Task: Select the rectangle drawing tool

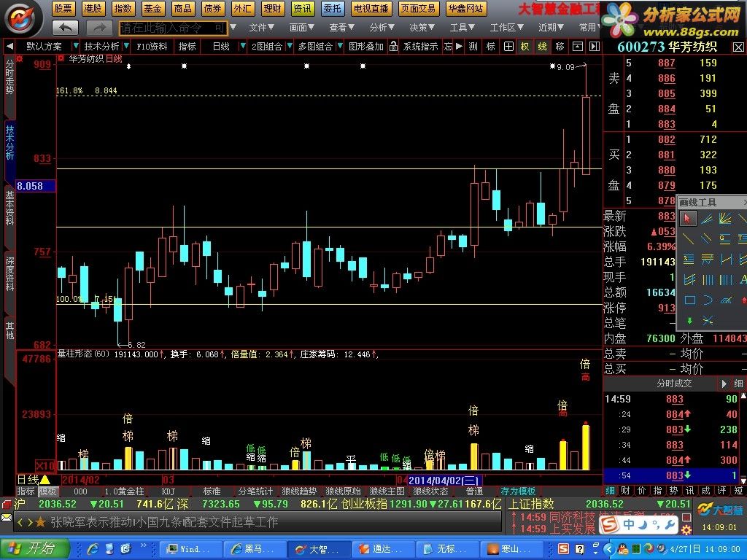Action: click(689, 300)
